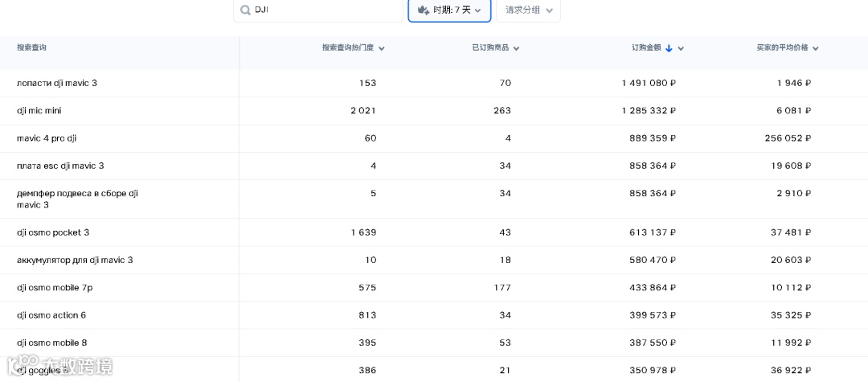Click ordered items value 21
The image size is (868, 382).
pyautogui.click(x=505, y=371)
